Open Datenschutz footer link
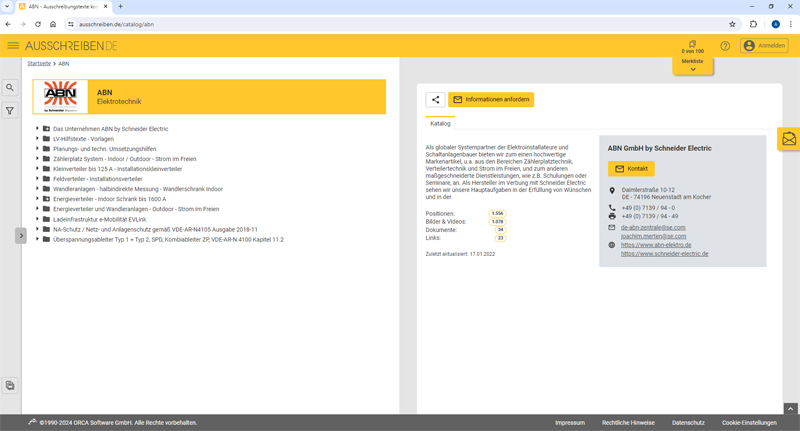This screenshot has width=800, height=431. 688,423
